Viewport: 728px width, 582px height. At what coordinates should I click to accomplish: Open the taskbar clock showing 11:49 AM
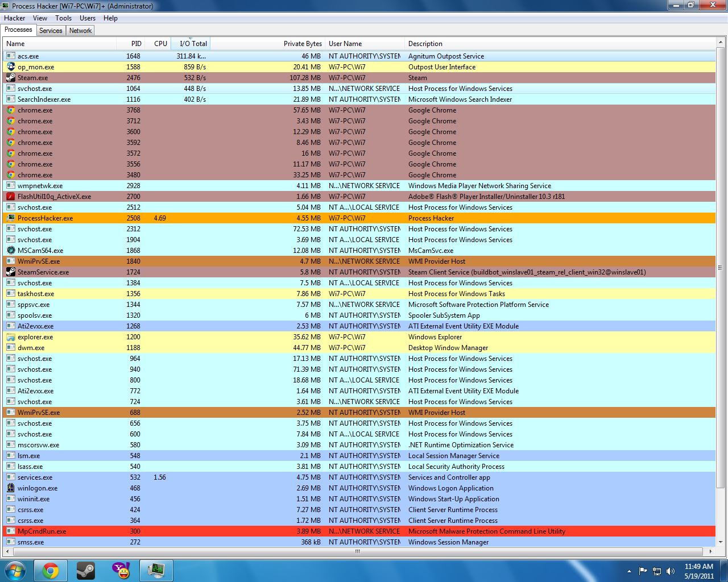click(x=699, y=571)
